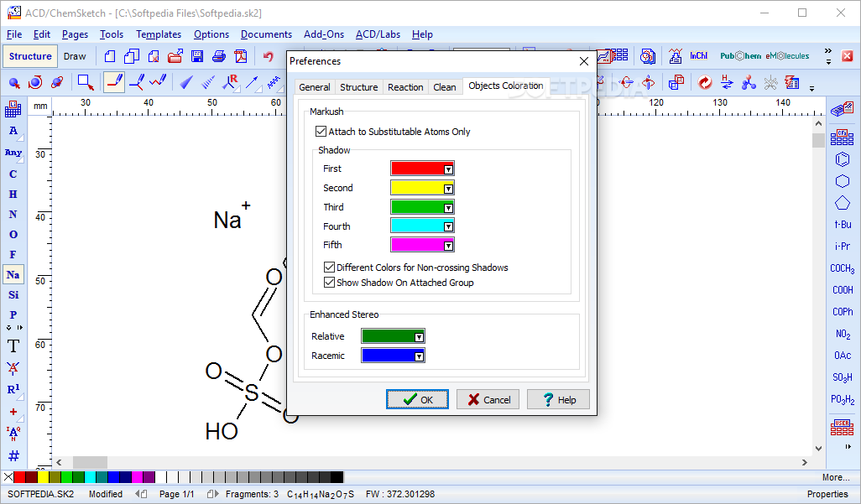Click the Undo arrow icon
This screenshot has width=861, height=504.
point(268,56)
